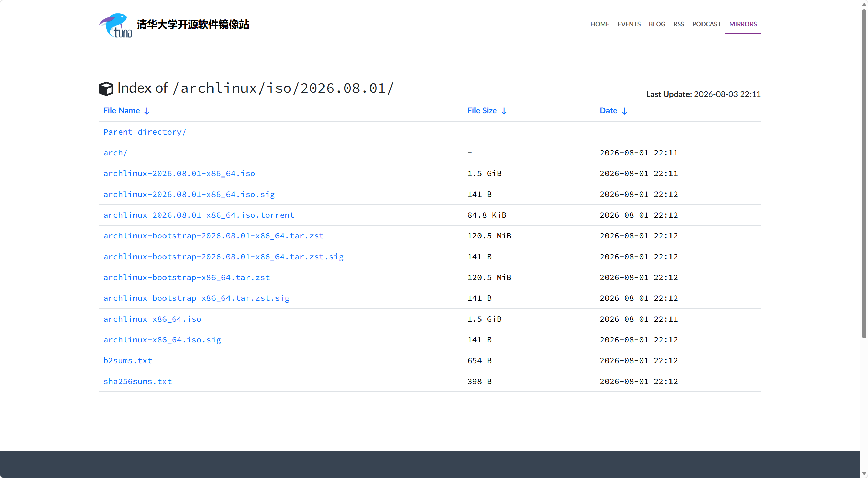Download archlinux-bootstrap-x86_64.tar.zst
Viewport: 868px width, 478px height.
pyautogui.click(x=187, y=277)
